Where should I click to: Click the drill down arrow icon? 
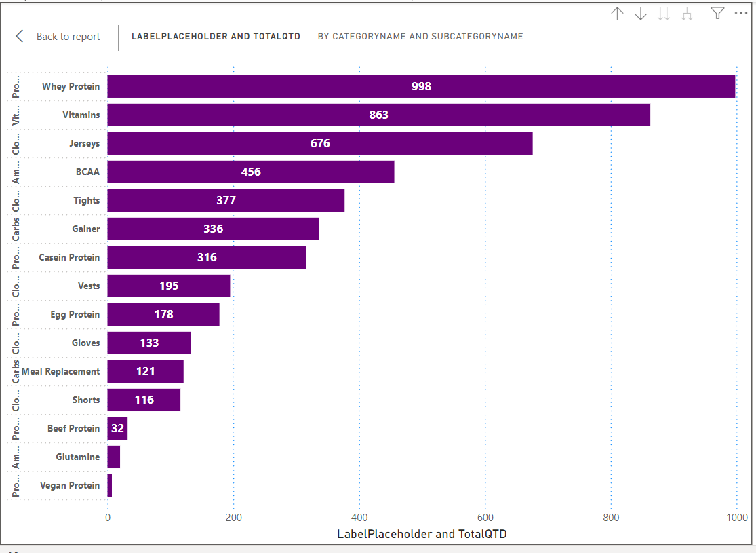640,14
